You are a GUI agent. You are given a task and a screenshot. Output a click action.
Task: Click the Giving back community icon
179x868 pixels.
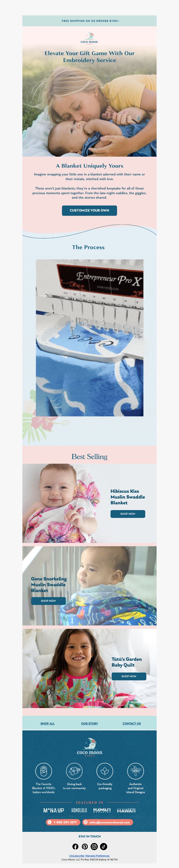pos(74,771)
